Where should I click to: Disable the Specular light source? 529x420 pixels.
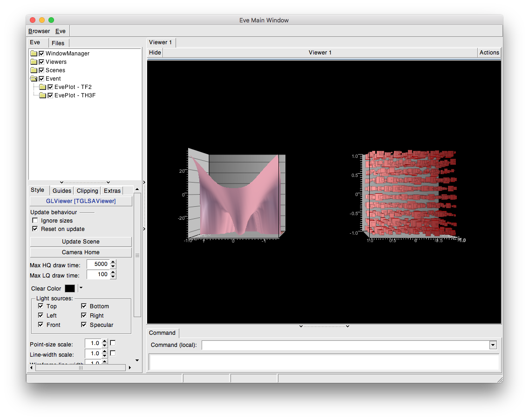click(x=84, y=325)
